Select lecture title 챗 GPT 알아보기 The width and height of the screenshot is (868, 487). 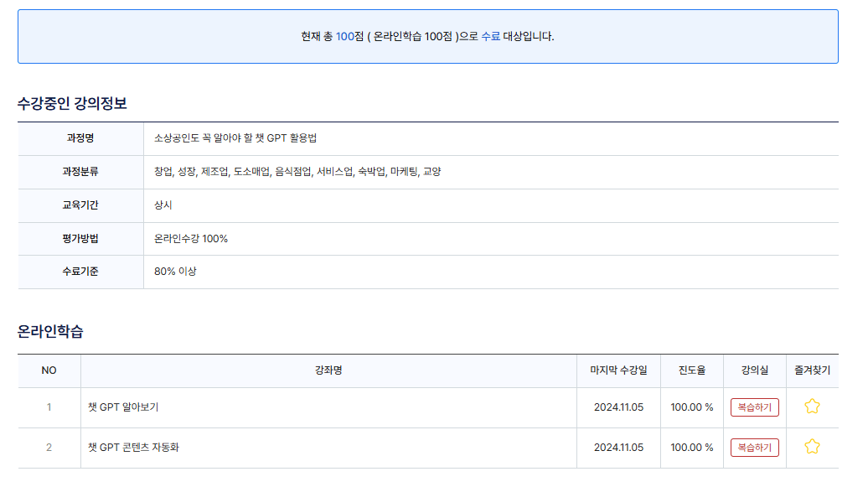(x=123, y=407)
